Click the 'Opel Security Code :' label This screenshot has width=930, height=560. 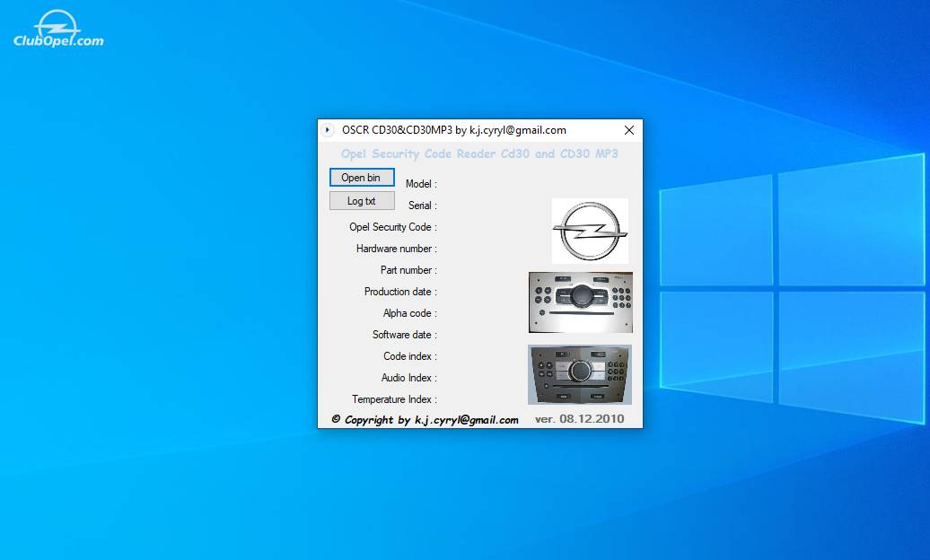392,227
